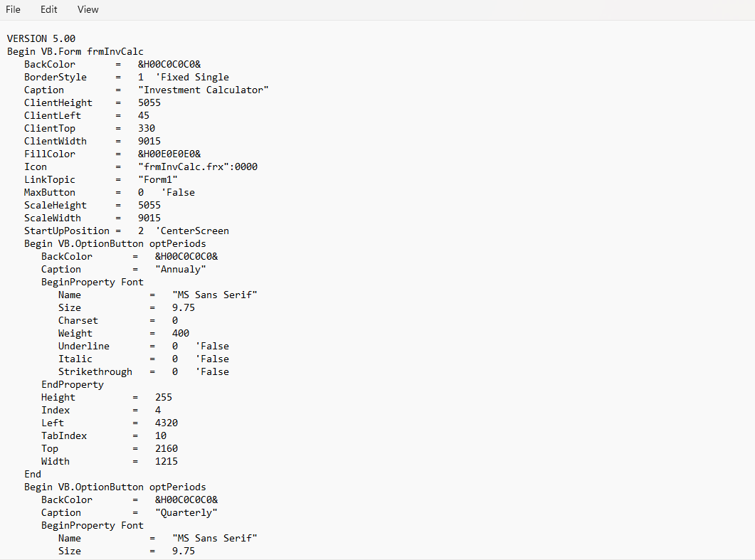
Task: Click the EndProperty keyword
Action: (x=73, y=384)
